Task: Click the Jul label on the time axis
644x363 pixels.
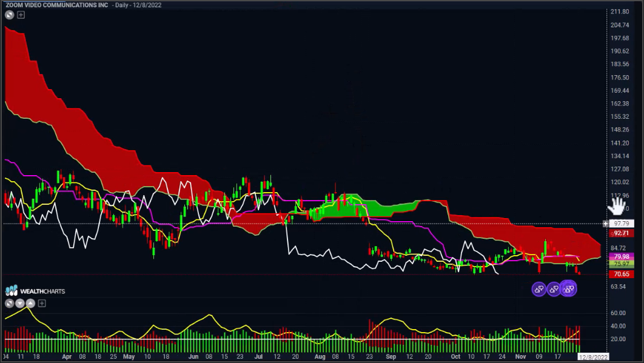Action: [x=260, y=358]
